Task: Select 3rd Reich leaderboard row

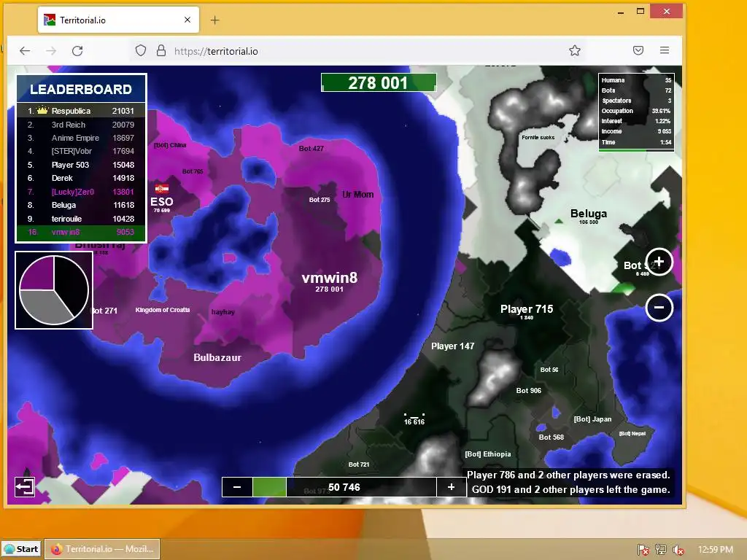Action: [x=81, y=125]
